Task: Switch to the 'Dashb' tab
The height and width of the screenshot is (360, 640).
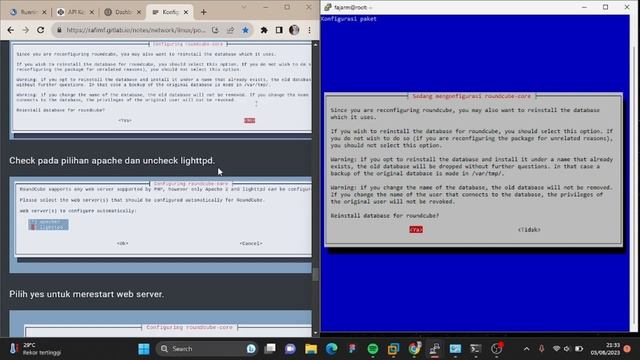Action: (123, 12)
